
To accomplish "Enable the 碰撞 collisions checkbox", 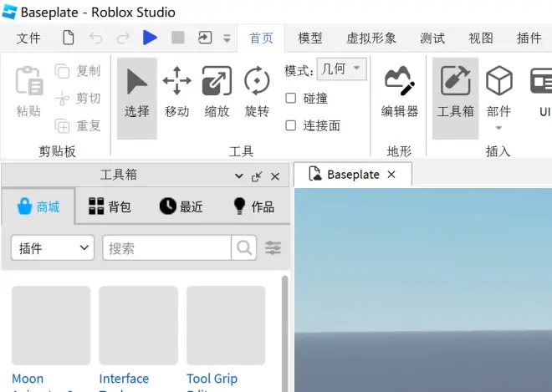I will 290,98.
